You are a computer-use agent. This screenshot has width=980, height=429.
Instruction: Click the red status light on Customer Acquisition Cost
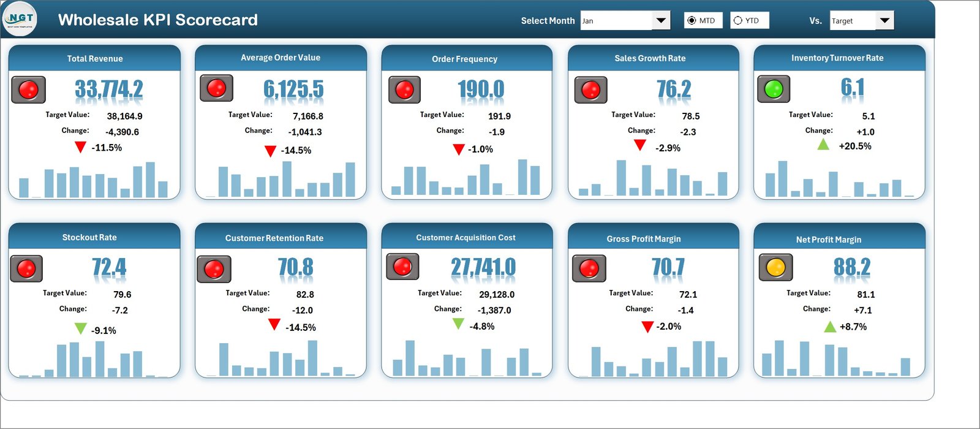tap(402, 267)
